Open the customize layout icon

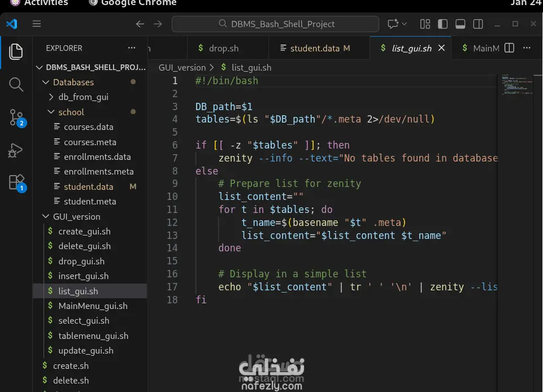pyautogui.click(x=425, y=24)
